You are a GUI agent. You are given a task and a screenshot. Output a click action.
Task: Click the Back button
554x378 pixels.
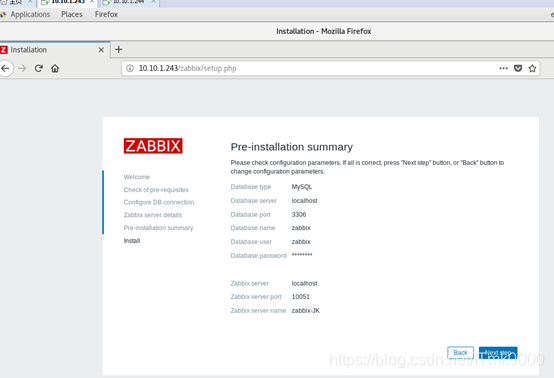click(460, 353)
